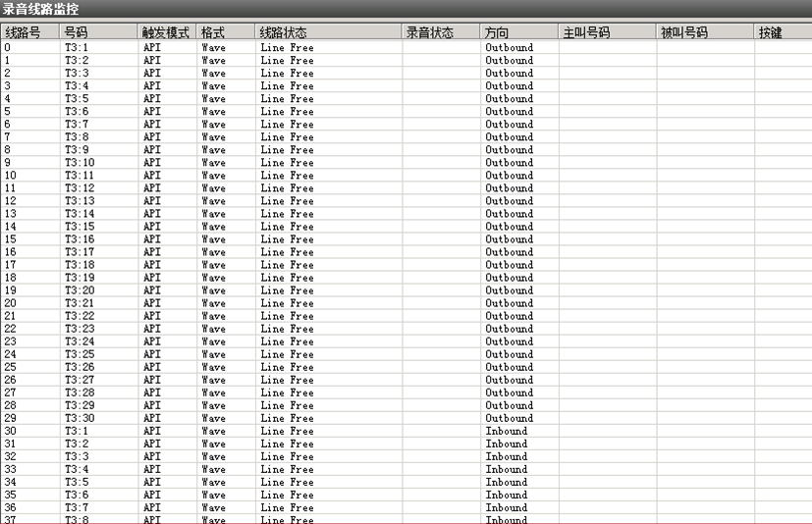Sort by the 线路号 column header
The height and width of the screenshot is (524, 812).
30,32
